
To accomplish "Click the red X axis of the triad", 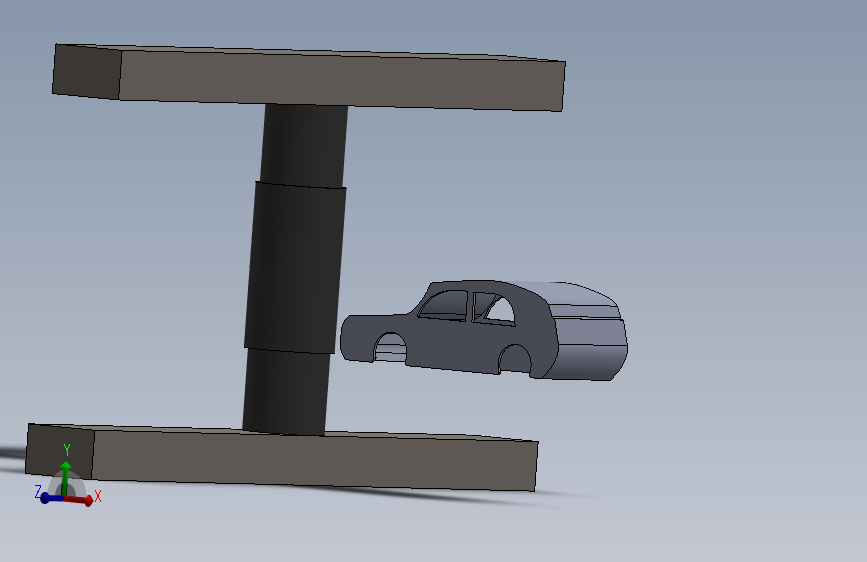I will 79,499.
